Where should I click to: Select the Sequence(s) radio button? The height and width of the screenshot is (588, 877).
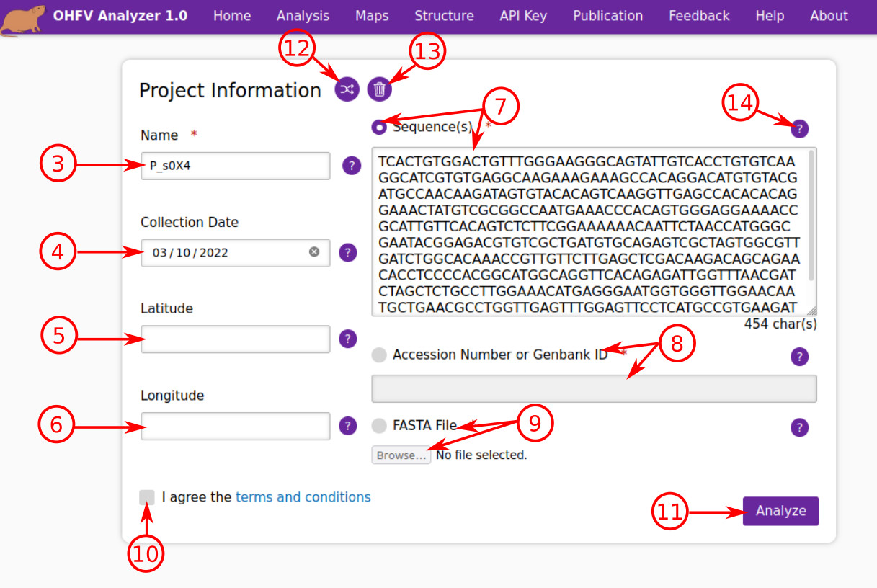379,127
